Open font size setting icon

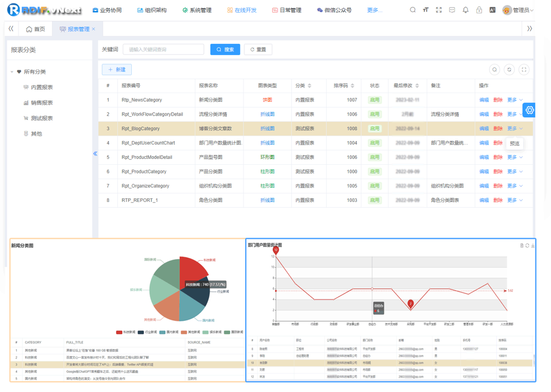point(426,10)
